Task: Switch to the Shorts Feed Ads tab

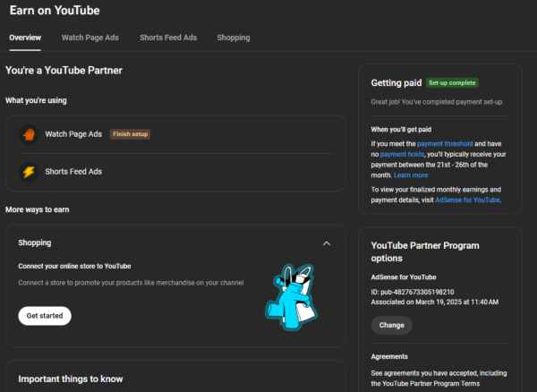Action: click(168, 38)
